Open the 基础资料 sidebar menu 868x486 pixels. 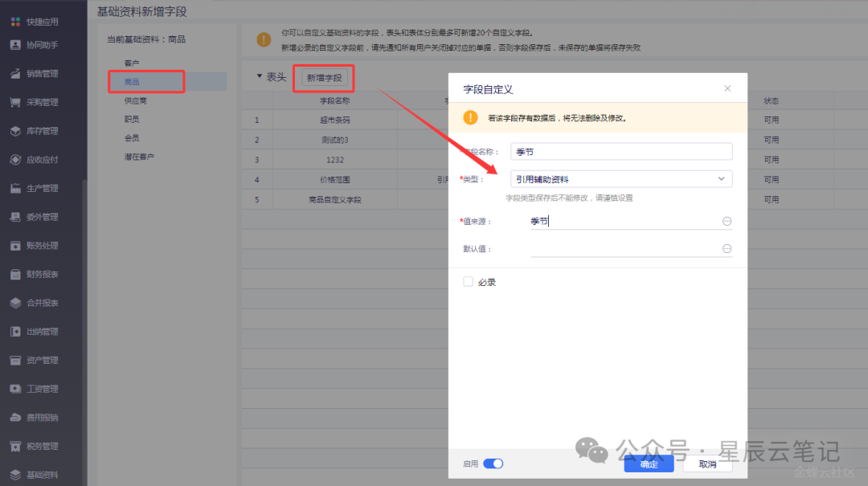(x=42, y=475)
